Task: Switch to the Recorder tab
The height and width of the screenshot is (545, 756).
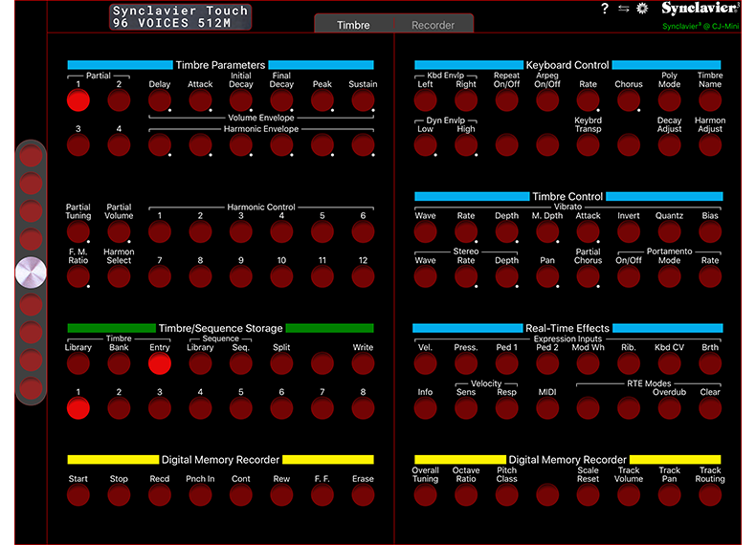Action: point(433,25)
